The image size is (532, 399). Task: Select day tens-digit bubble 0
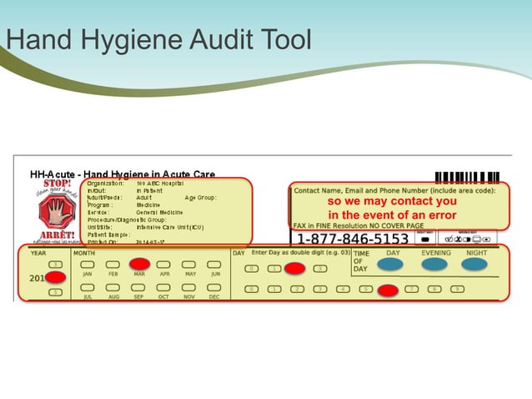click(252, 269)
